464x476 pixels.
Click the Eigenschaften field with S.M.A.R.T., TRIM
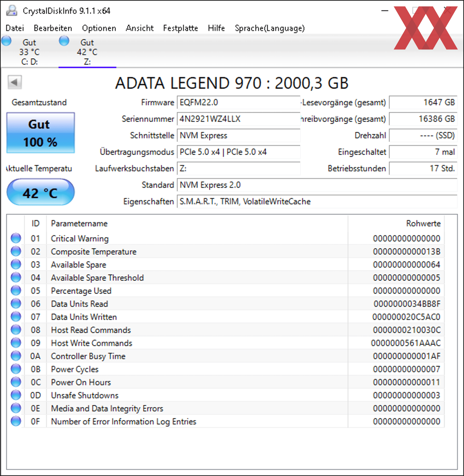[317, 202]
